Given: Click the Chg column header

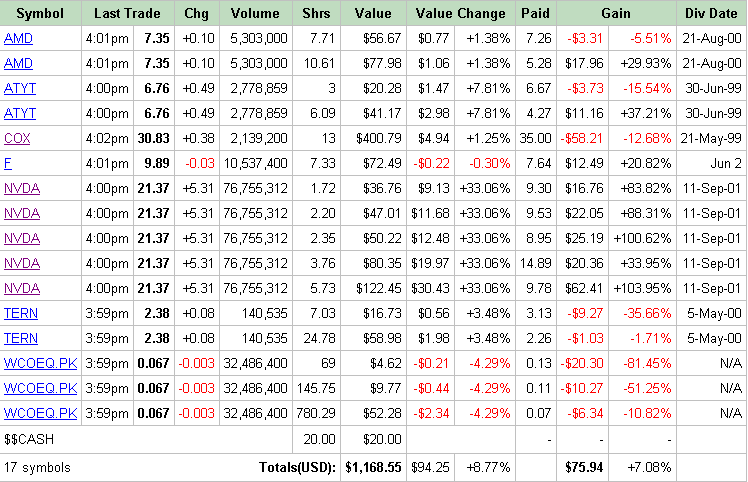Looking at the screenshot, I should tap(197, 13).
